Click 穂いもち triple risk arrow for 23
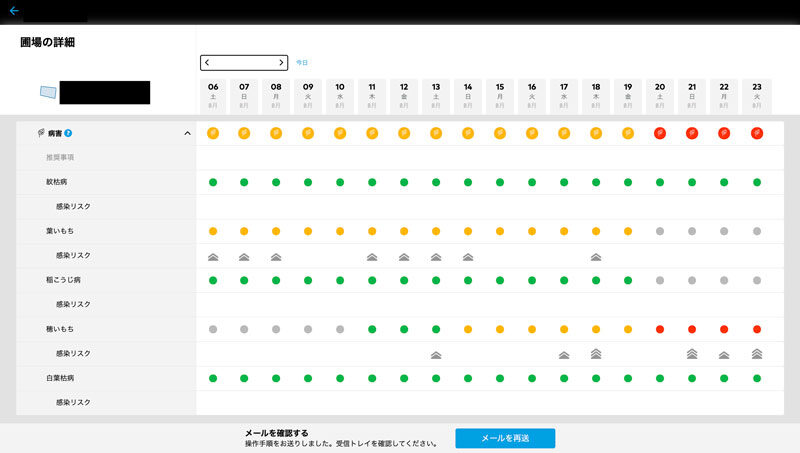800x453 pixels. 757,354
